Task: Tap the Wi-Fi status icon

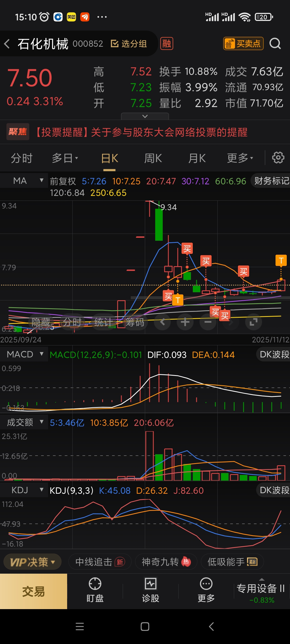Action: [x=245, y=17]
